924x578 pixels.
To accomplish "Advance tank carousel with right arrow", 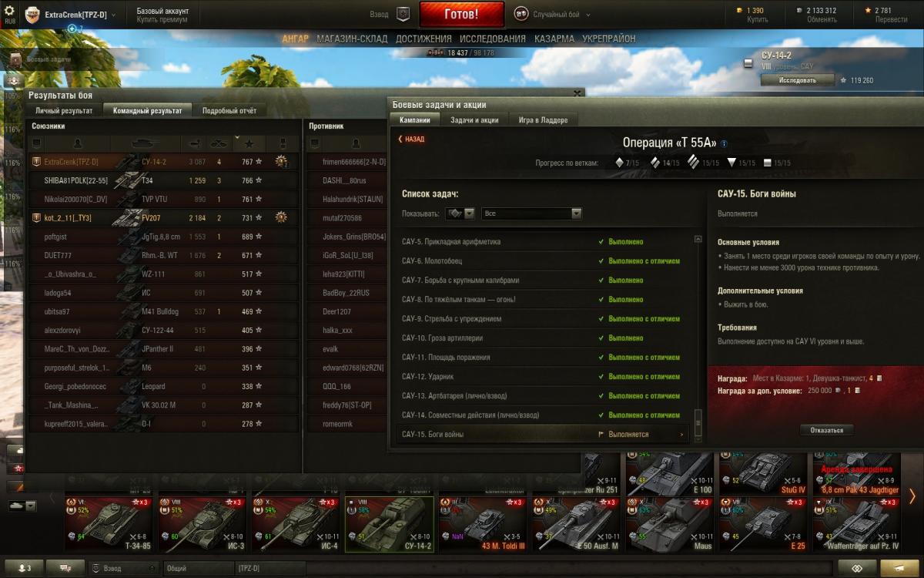I will pyautogui.click(x=912, y=496).
